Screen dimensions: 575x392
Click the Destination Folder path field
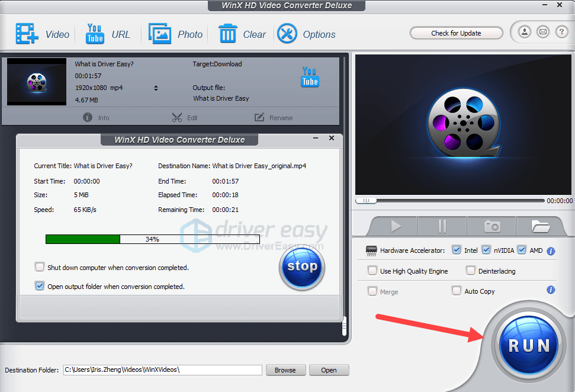tap(162, 370)
